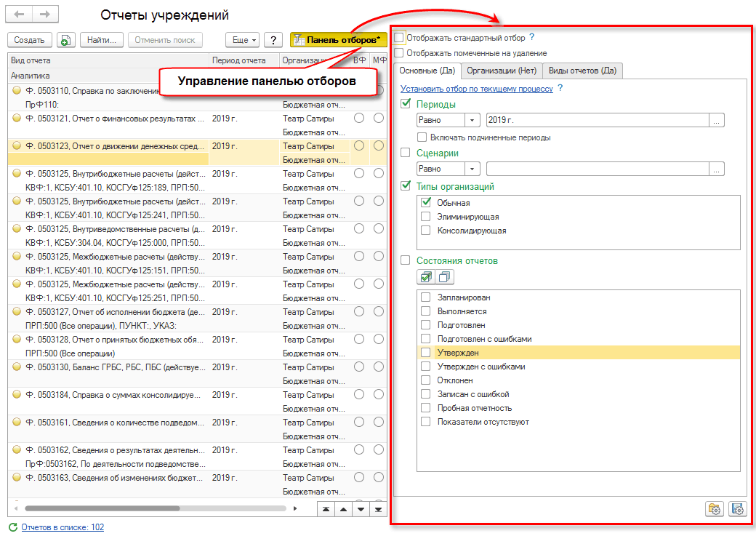Uncheck all report states icon

click(x=444, y=277)
